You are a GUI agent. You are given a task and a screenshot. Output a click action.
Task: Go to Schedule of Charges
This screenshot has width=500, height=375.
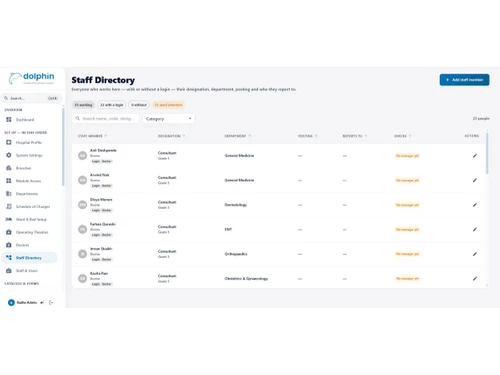pos(29,207)
